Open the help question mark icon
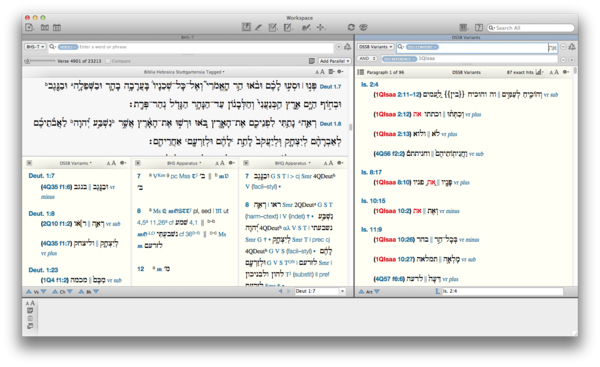 click(x=479, y=27)
